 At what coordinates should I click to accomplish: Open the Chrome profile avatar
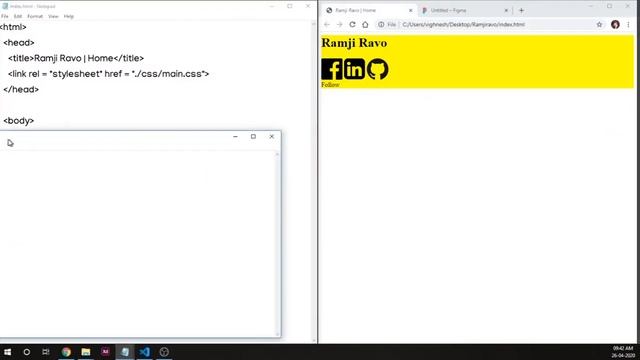[615, 24]
